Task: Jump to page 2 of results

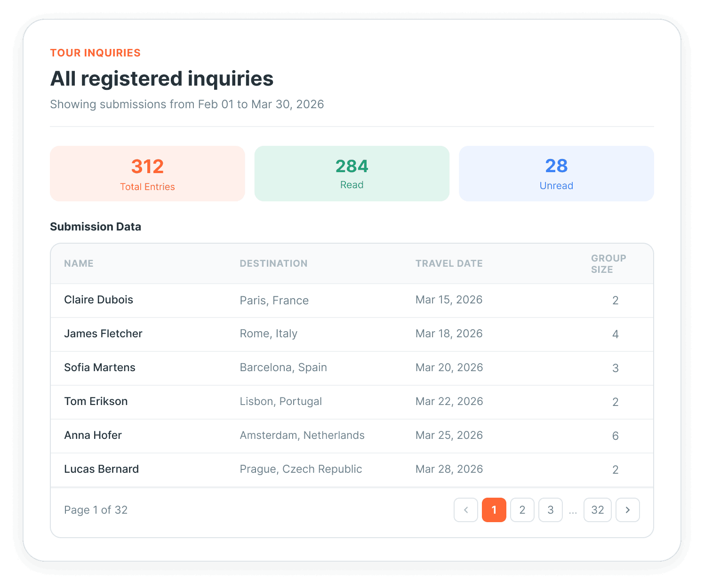Action: click(522, 510)
